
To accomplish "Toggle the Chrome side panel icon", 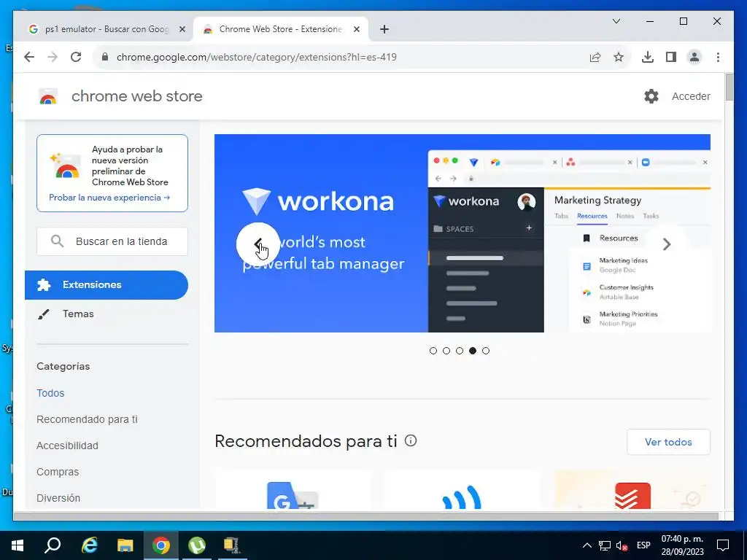I will pyautogui.click(x=671, y=57).
